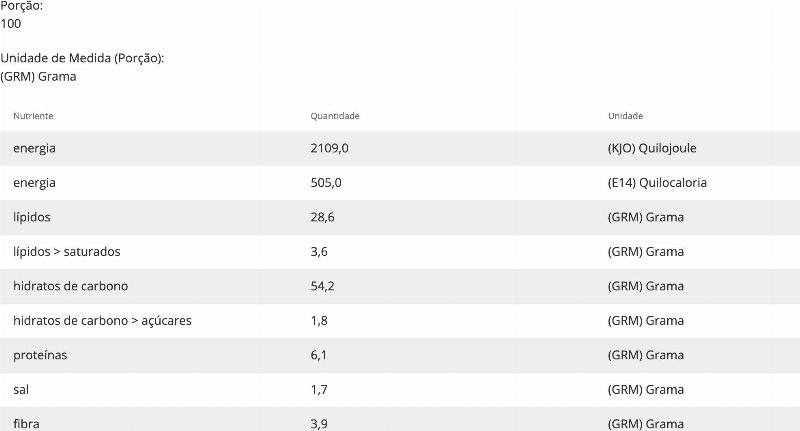Click the fibra row label
Screen dimensions: 800x431
(26, 424)
